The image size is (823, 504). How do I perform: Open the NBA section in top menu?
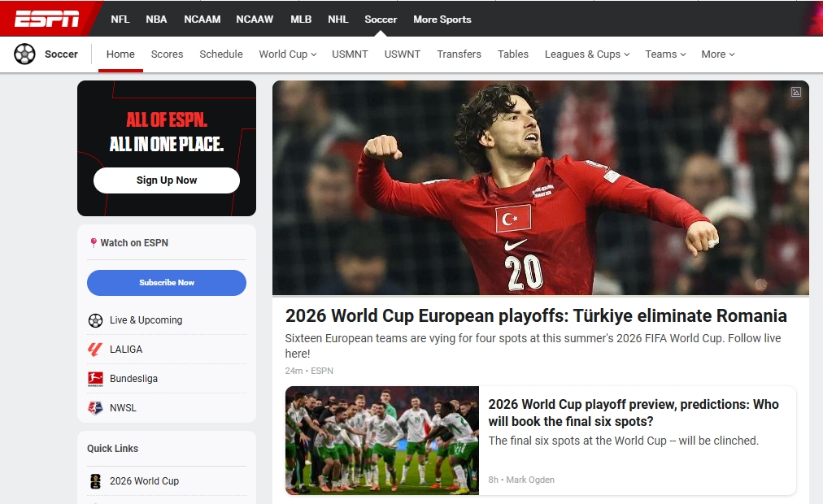[x=156, y=20]
